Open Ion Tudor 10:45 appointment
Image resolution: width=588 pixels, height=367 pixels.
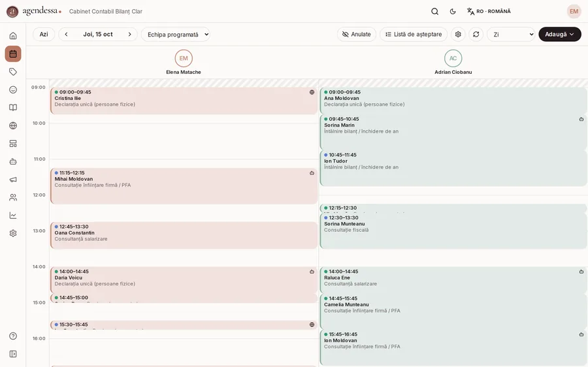453,168
